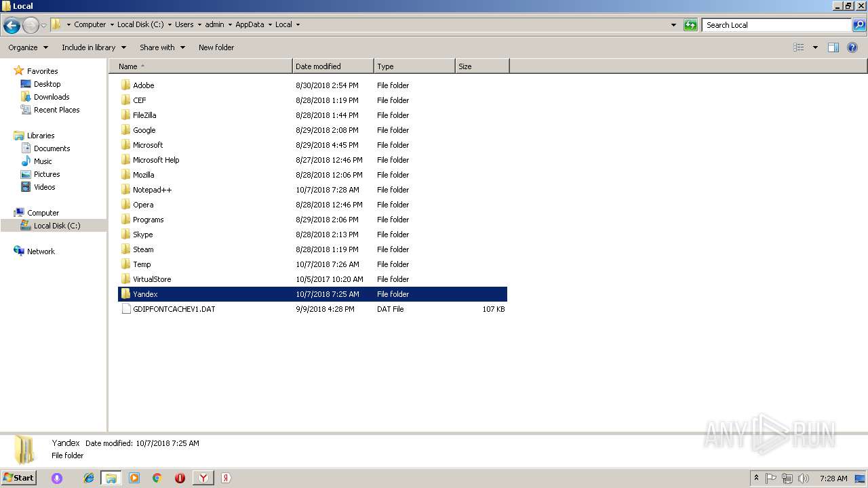Sort by the Type column header
Screen dimensions: 868x488
pyautogui.click(x=414, y=66)
